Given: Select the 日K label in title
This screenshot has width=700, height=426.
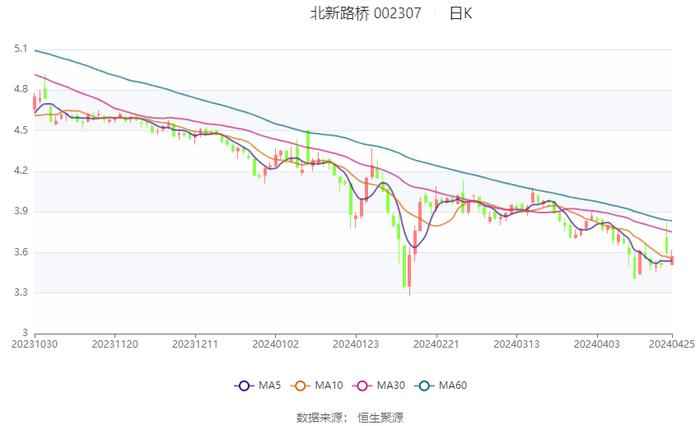Looking at the screenshot, I should pos(461,14).
